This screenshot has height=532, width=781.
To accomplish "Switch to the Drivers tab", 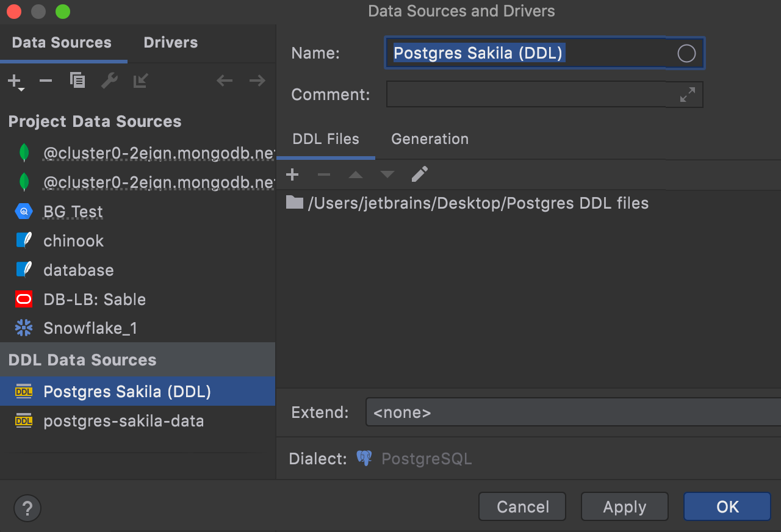I will pyautogui.click(x=171, y=43).
